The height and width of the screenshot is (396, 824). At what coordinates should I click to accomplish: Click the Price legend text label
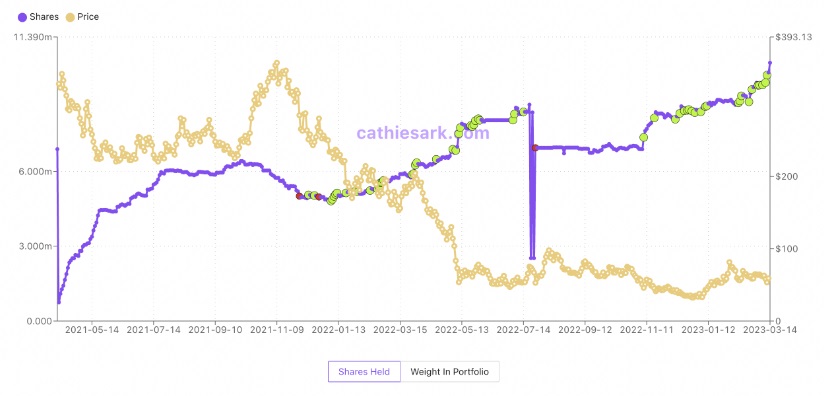88,17
